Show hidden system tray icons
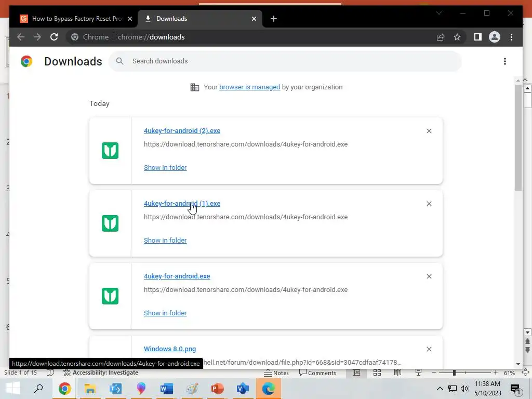The height and width of the screenshot is (399, 532). (440, 389)
